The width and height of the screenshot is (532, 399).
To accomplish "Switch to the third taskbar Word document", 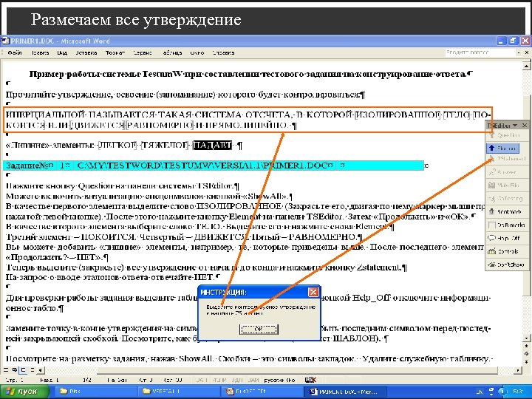I will [x=261, y=392].
